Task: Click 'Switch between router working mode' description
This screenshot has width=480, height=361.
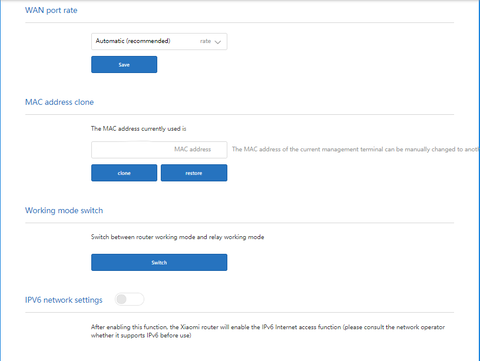Action: [x=178, y=237]
